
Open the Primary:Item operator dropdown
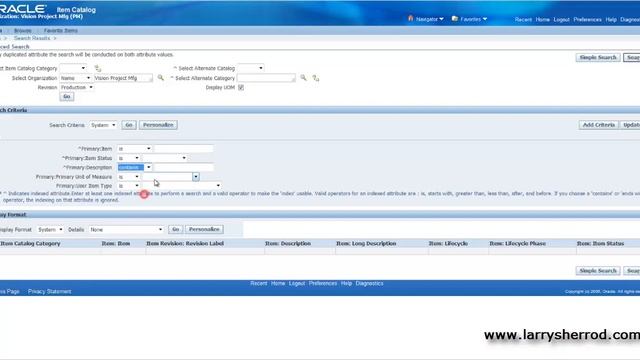[x=134, y=149]
